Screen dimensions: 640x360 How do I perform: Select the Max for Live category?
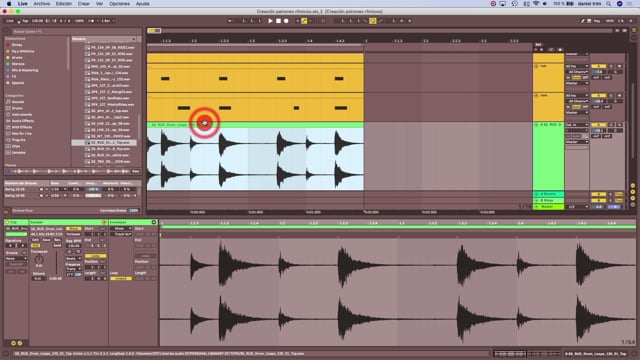click(x=22, y=133)
